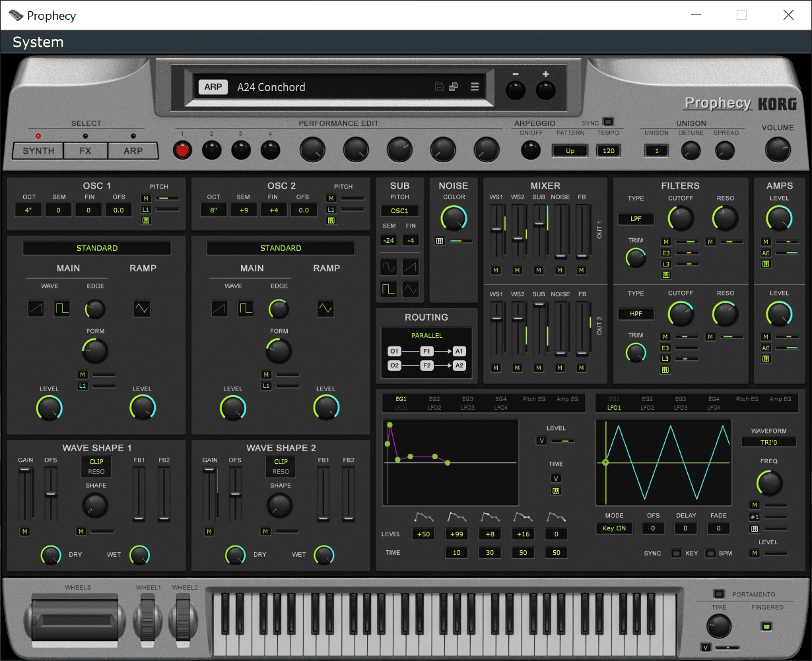This screenshot has width=812, height=661.
Task: Select the SUB sawtooth waveform
Action: click(x=411, y=267)
